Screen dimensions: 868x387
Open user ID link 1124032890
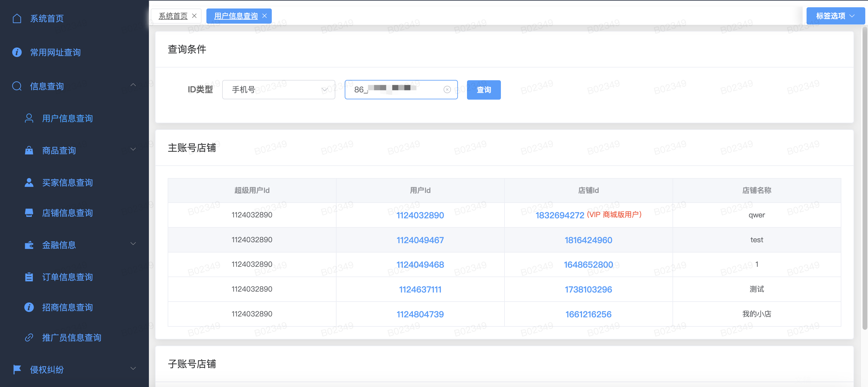pos(420,215)
